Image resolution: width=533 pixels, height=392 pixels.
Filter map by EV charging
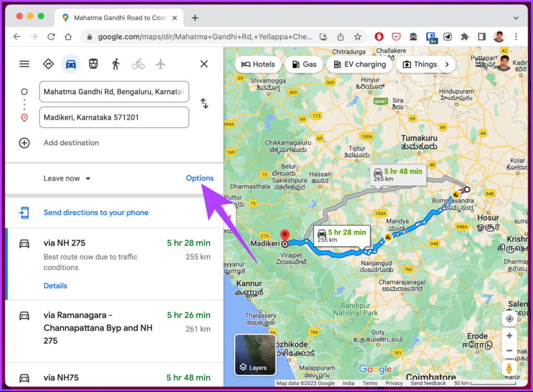click(360, 64)
